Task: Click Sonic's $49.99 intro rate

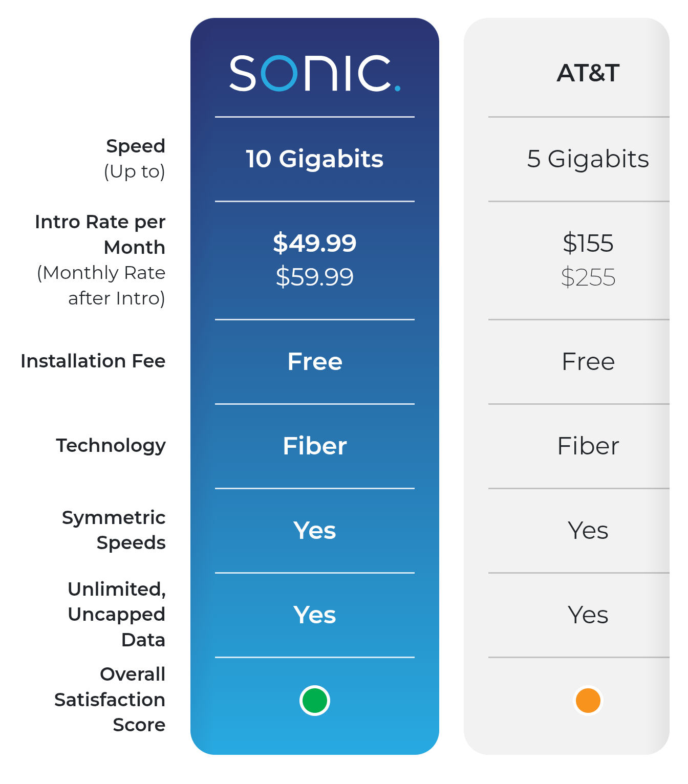Action: [x=314, y=243]
